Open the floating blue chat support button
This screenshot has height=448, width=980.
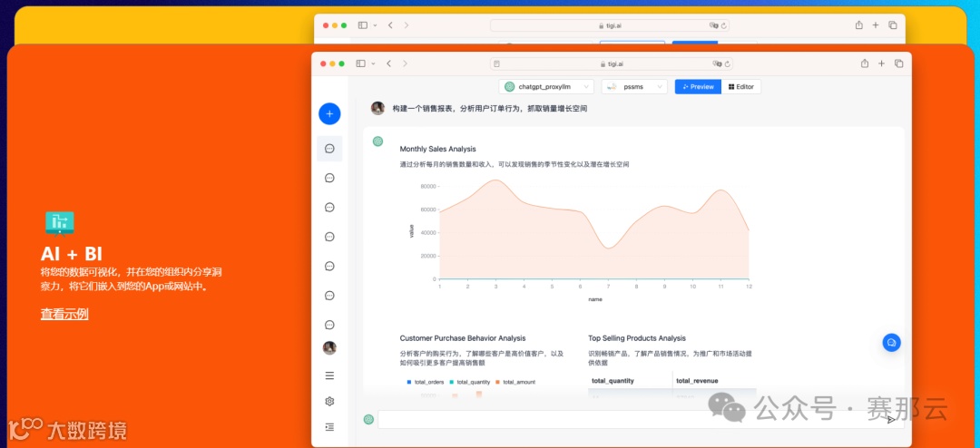891,343
